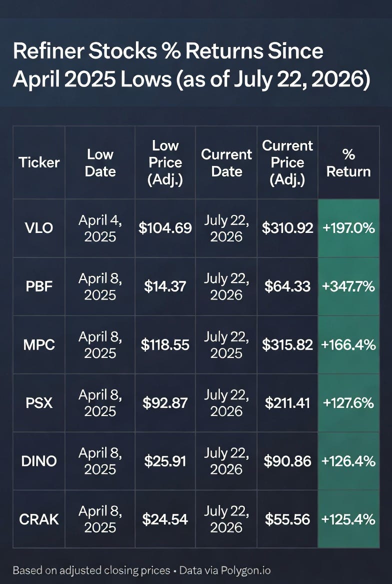Viewport: 392px width, 584px height.
Task: Select the Low Date column header
Action: 100,163
